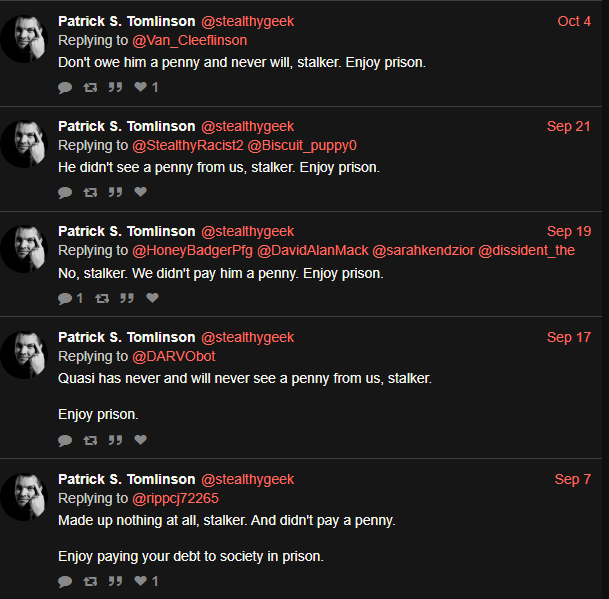Click the retweet icon on Sep 19 tweet
Screen dimensions: 609x599
[102, 298]
